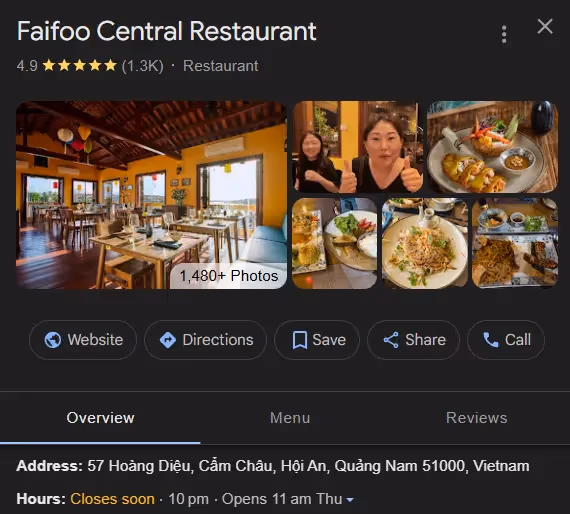This screenshot has height=514, width=570.
Task: Select the Overview tab
Action: click(x=100, y=418)
